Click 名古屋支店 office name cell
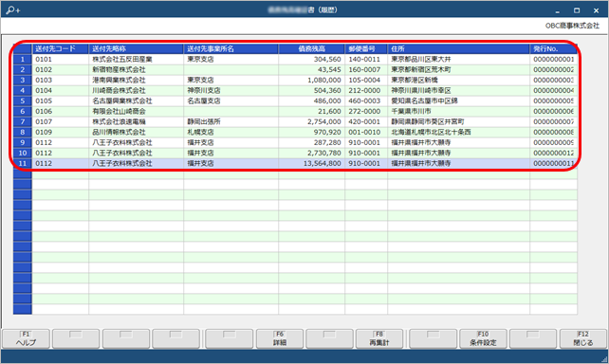609x364 pixels. click(x=231, y=100)
